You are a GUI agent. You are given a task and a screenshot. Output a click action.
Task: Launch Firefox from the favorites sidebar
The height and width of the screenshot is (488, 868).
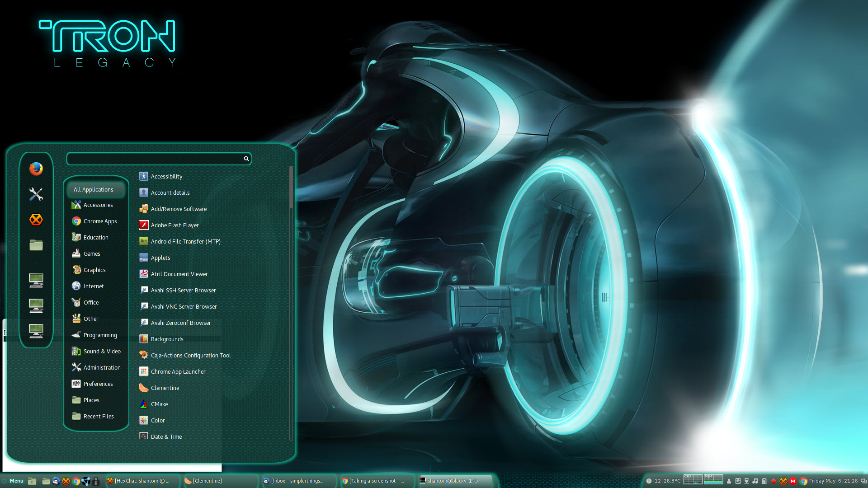tap(36, 169)
